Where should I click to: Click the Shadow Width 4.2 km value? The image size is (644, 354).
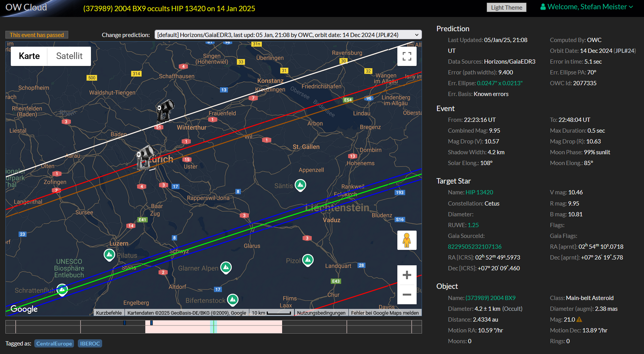(x=496, y=152)
